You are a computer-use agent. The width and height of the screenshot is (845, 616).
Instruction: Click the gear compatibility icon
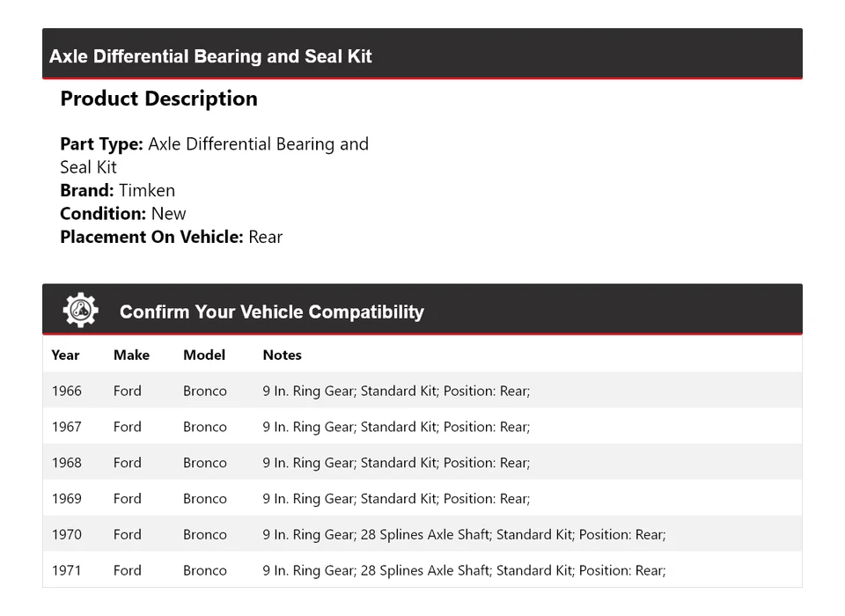(x=80, y=311)
